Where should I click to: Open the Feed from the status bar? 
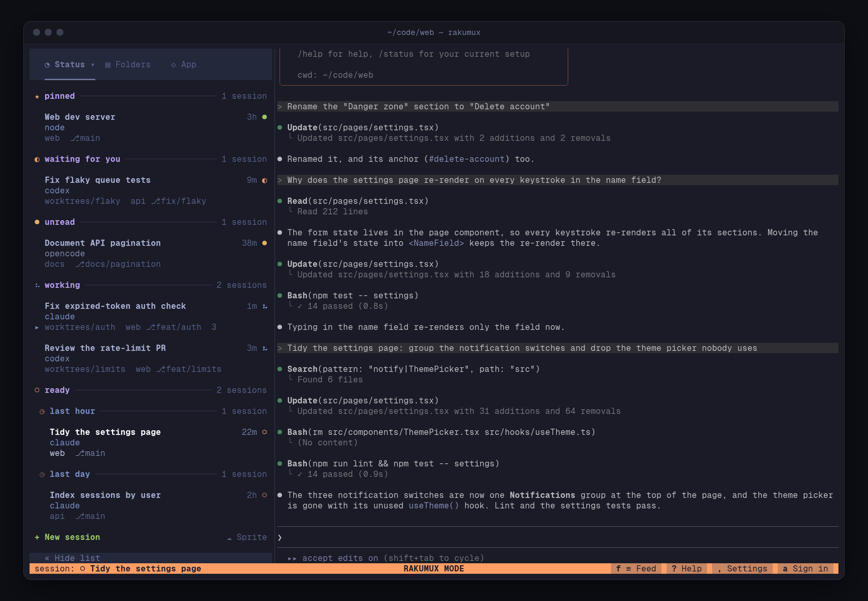coord(636,569)
